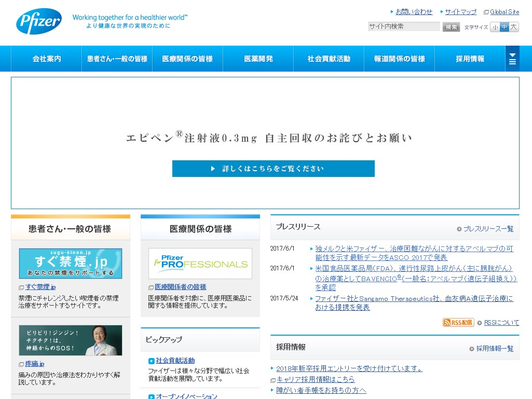
Task: Open the 2018年新卒採用エントリー link
Action: point(349,368)
